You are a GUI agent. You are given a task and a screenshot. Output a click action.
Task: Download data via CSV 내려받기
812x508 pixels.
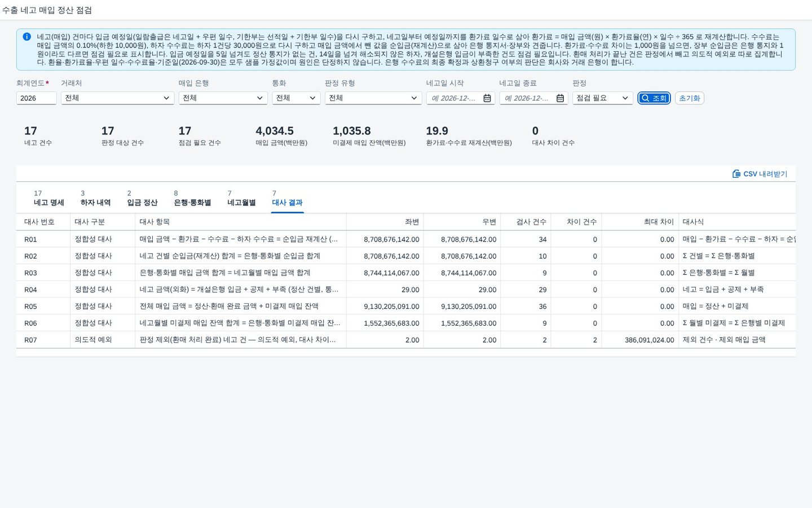[x=760, y=174]
